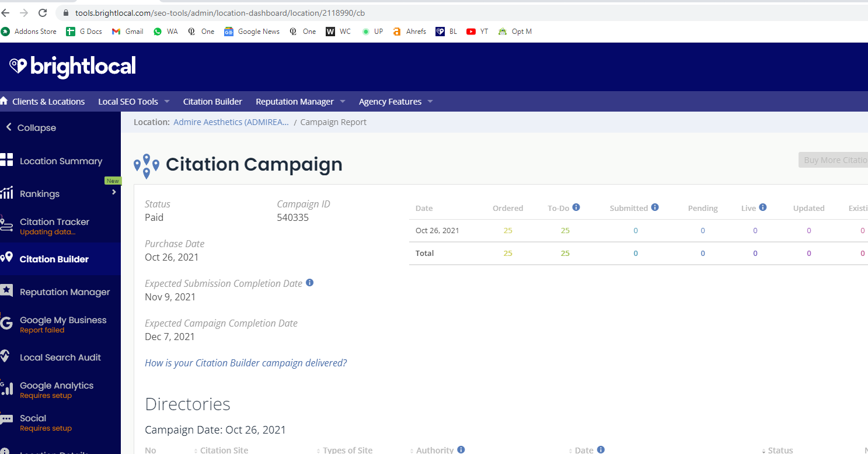This screenshot has height=454, width=868.
Task: Click Buy More Citations button
Action: point(833,160)
